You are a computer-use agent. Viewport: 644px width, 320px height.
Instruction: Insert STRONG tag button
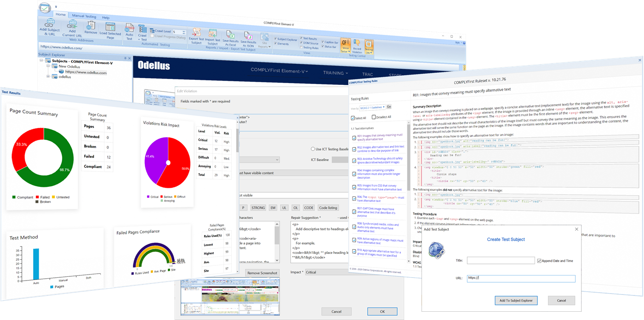258,208
